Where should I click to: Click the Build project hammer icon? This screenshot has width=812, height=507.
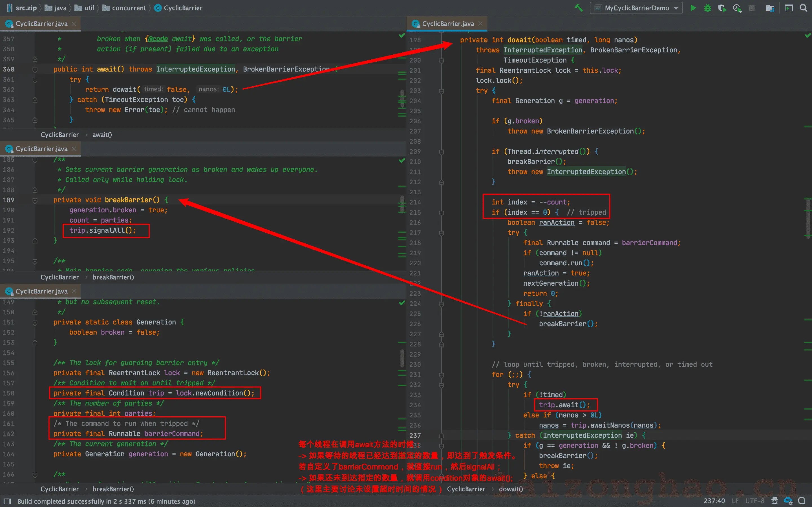click(579, 8)
